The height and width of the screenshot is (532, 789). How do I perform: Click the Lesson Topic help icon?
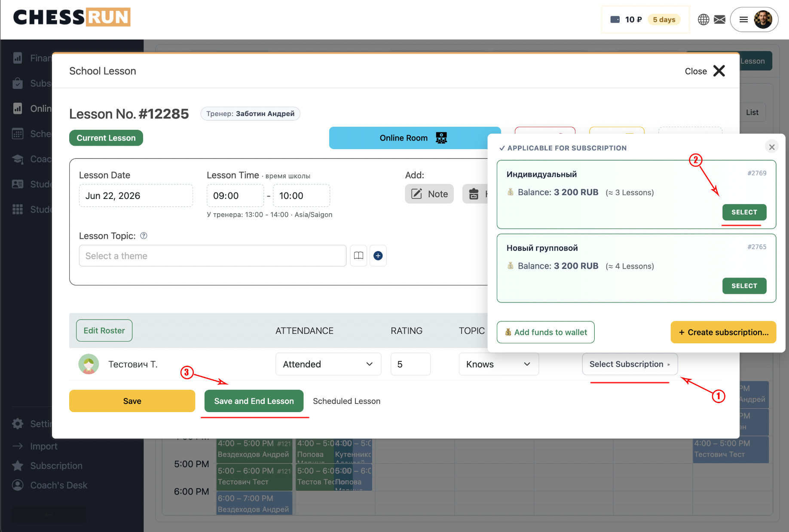click(x=144, y=235)
